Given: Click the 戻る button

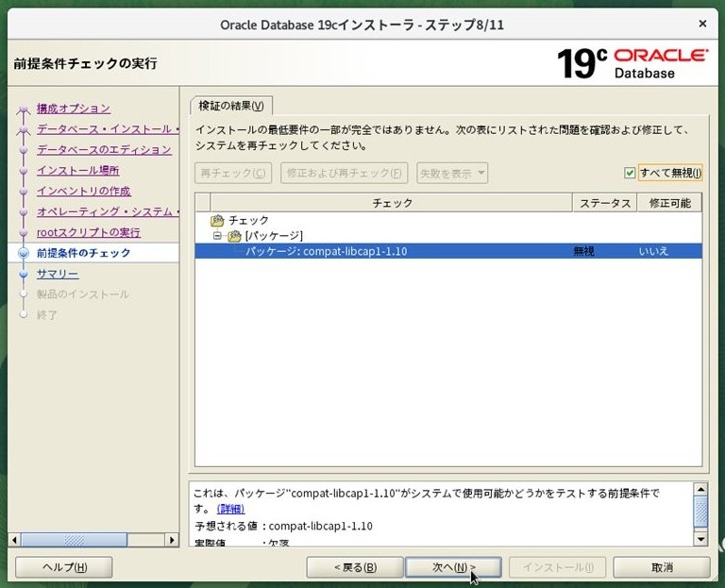Looking at the screenshot, I should (355, 567).
